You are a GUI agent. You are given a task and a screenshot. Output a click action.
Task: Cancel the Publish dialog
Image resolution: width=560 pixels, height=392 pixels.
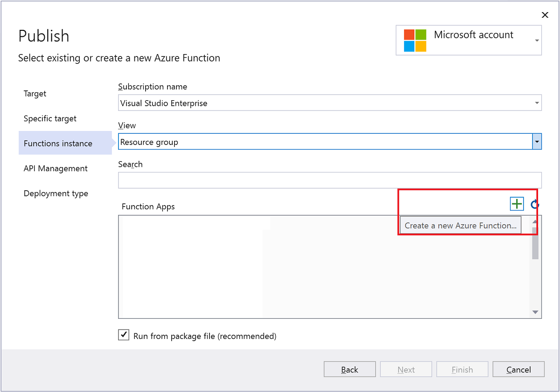(518, 369)
